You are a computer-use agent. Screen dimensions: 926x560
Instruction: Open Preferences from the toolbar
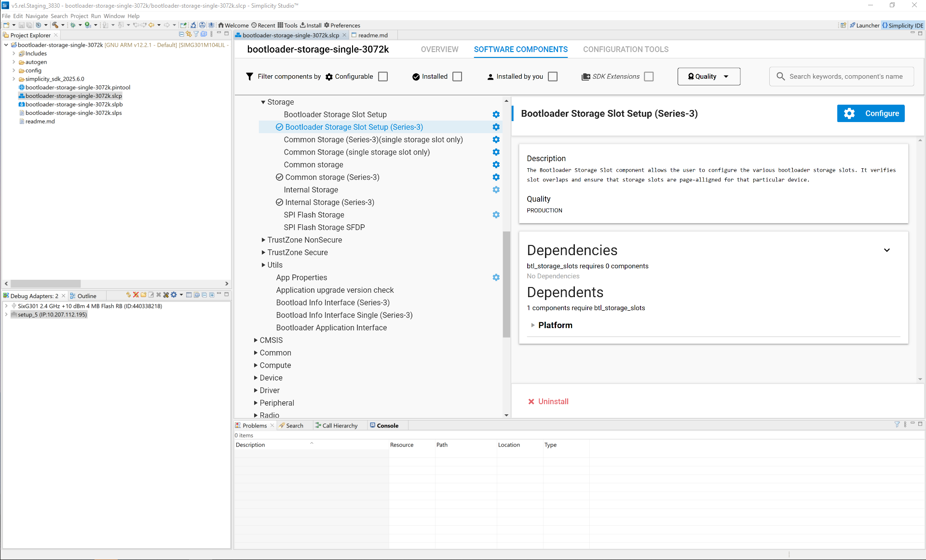(342, 26)
